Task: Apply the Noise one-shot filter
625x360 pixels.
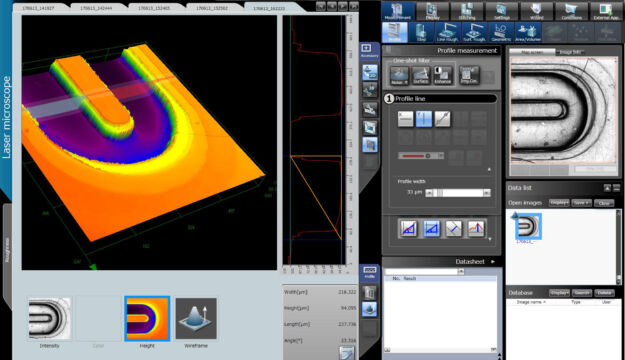Action: pos(399,75)
